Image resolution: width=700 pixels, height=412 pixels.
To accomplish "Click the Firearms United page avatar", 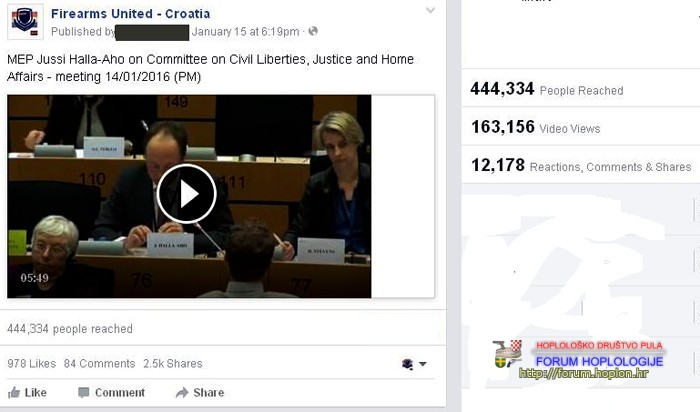I will pos(25,22).
